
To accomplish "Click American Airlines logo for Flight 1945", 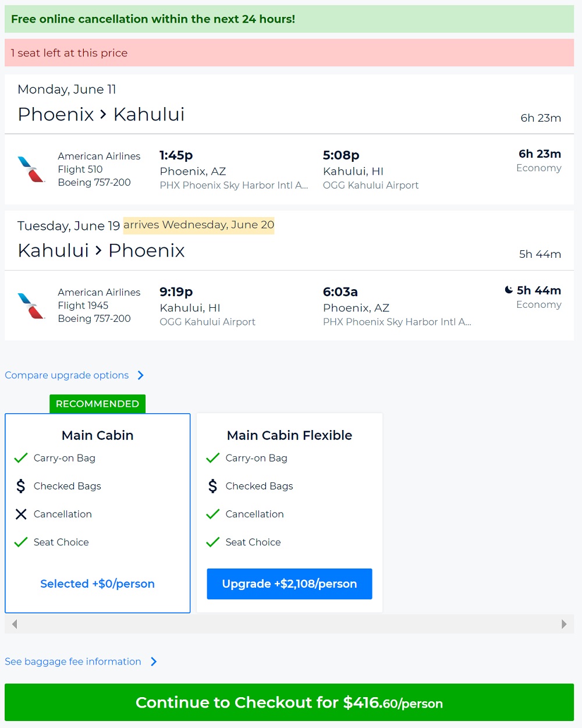I will tap(31, 306).
